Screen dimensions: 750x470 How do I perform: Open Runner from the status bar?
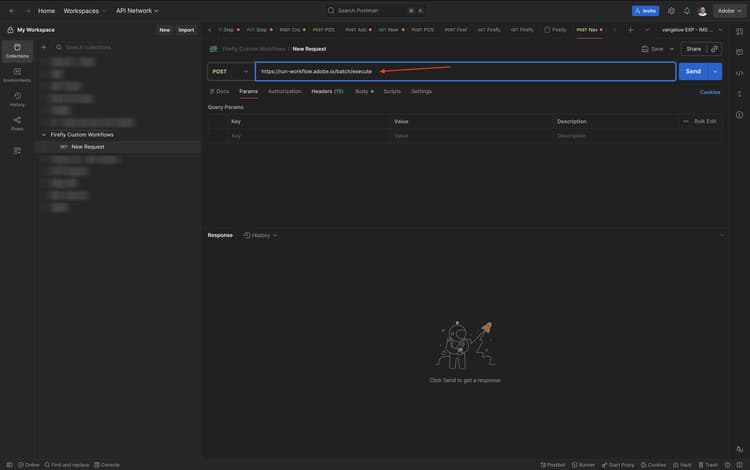point(583,465)
